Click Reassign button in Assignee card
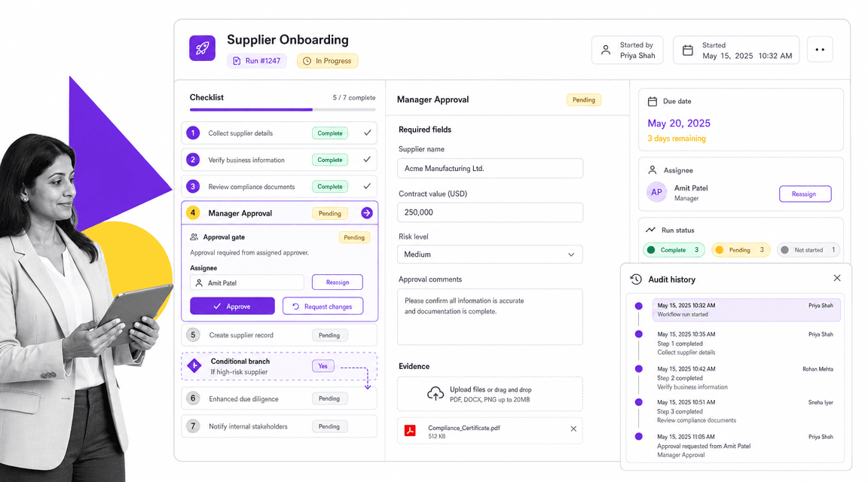Viewport: 868px width, 482px height. (805, 194)
